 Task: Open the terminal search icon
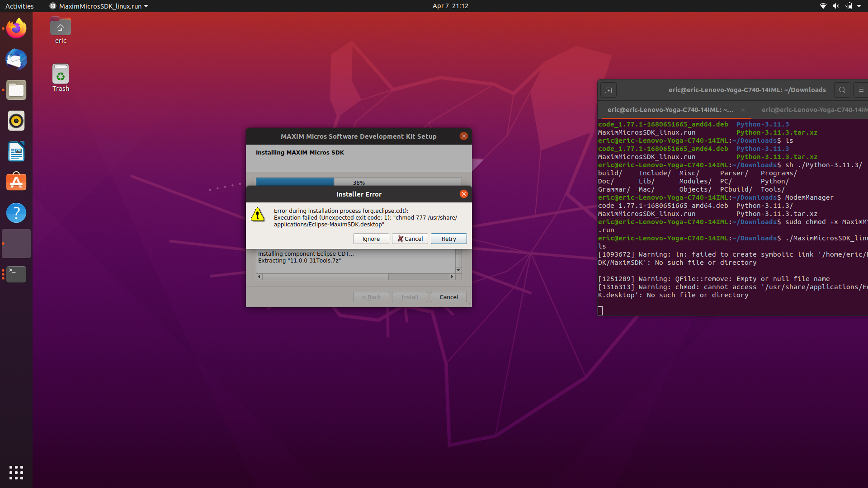842,90
